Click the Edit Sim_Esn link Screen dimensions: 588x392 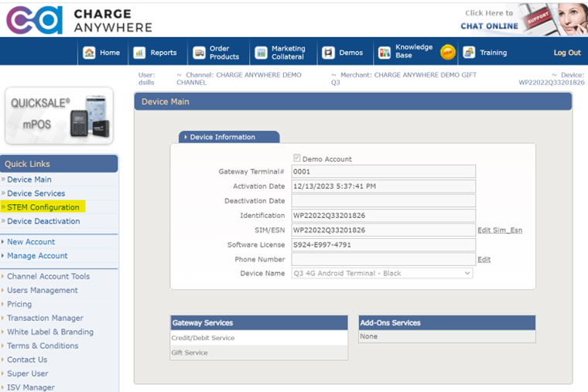[x=499, y=230]
